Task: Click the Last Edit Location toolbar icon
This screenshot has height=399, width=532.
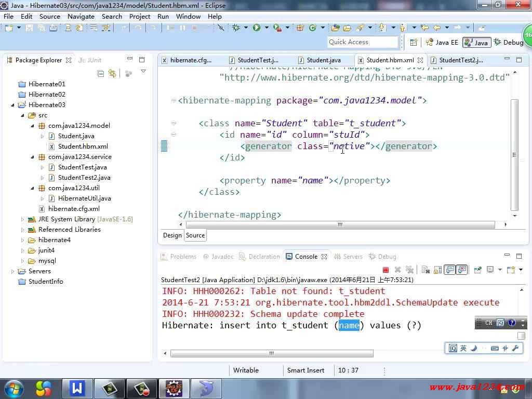Action: tap(424, 28)
